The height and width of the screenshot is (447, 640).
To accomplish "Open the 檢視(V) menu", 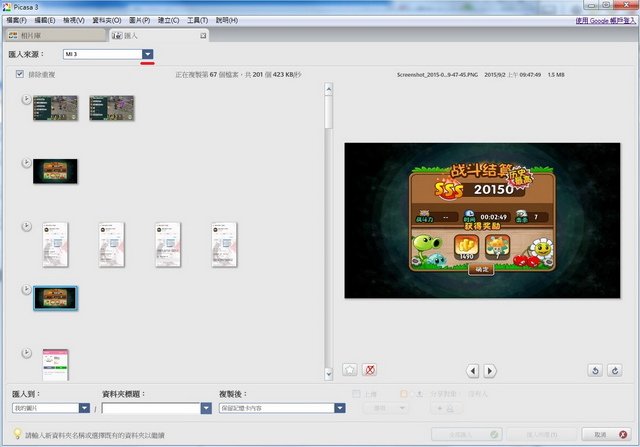I will tap(73, 20).
